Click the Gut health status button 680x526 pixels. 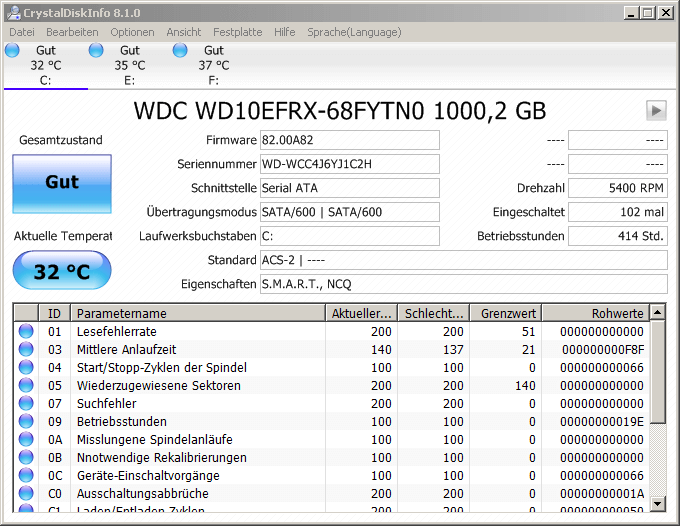pyautogui.click(x=62, y=183)
